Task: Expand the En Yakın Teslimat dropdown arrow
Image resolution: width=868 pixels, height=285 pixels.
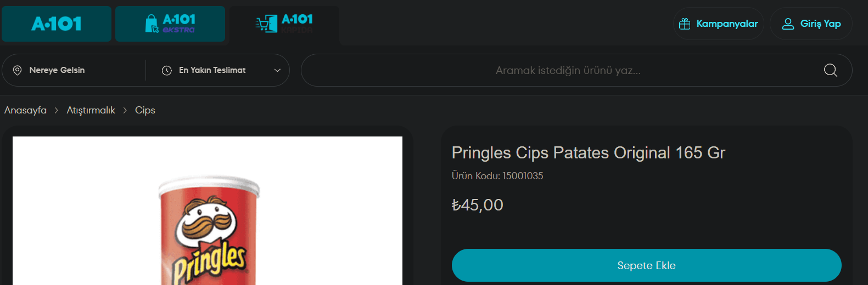Action: coord(277,70)
